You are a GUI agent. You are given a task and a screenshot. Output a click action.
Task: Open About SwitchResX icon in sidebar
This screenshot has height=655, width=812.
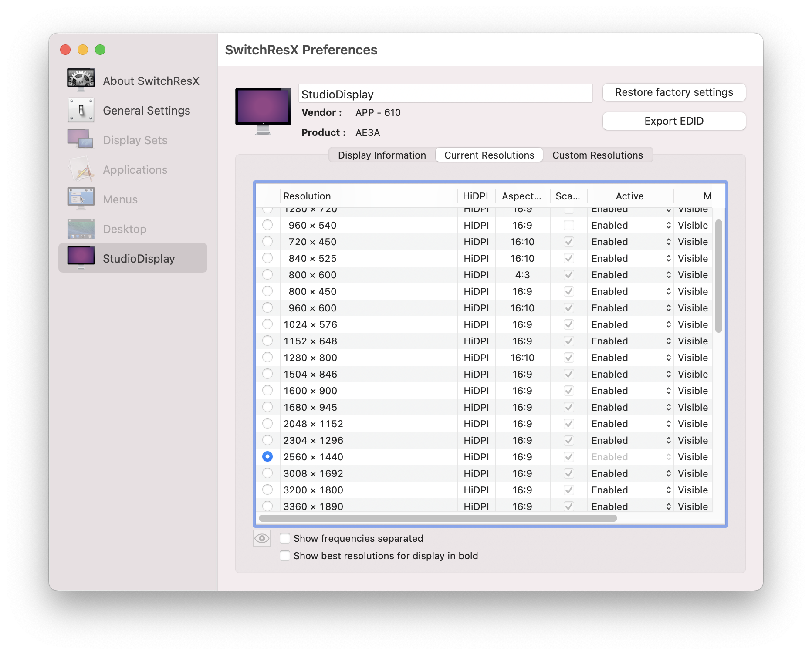81,80
